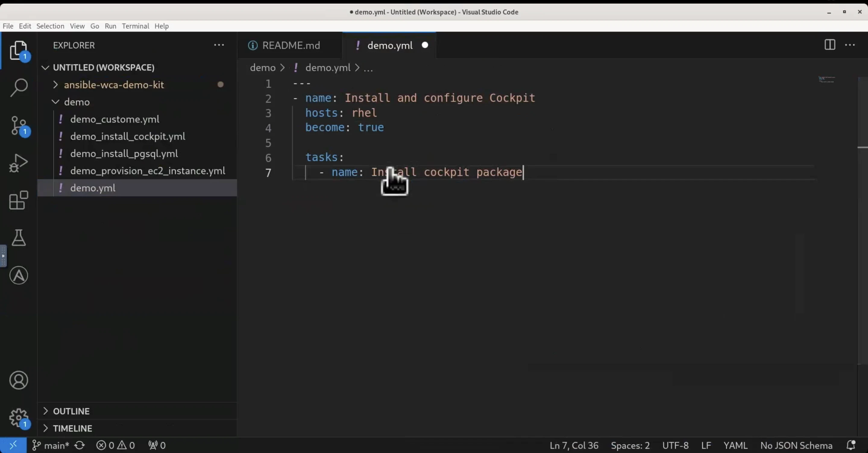Open editor More Actions ellipsis

point(850,45)
